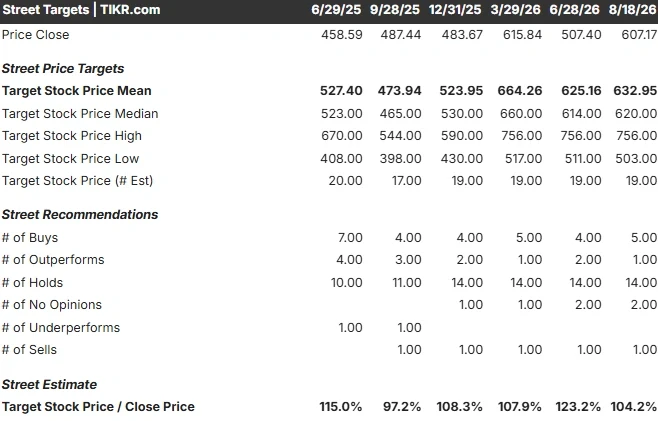The width and height of the screenshot is (658, 421).
Task: Click the # of Holds row label
Action: pyautogui.click(x=32, y=282)
